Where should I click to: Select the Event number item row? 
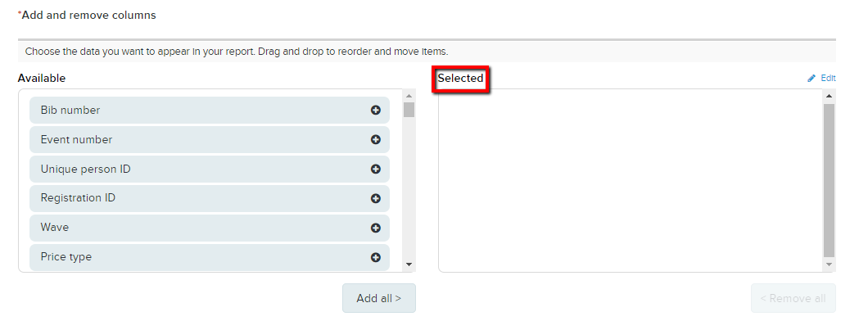point(210,139)
